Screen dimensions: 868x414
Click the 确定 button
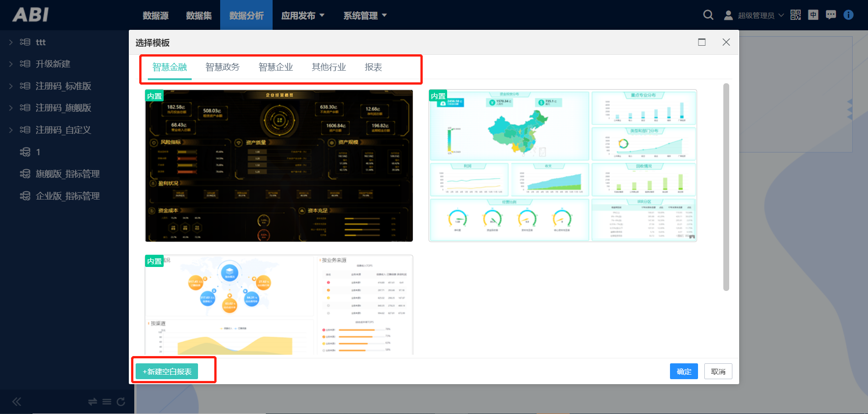tap(684, 371)
